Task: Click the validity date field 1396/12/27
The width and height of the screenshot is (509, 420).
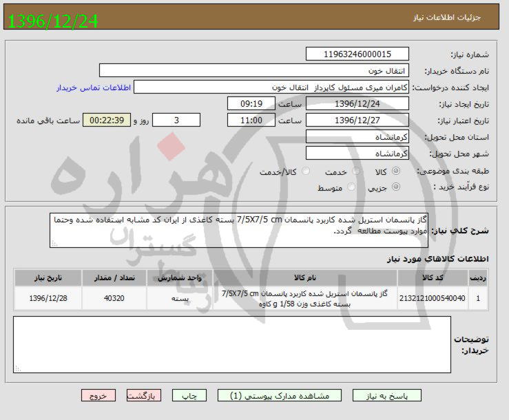Action: (357, 120)
